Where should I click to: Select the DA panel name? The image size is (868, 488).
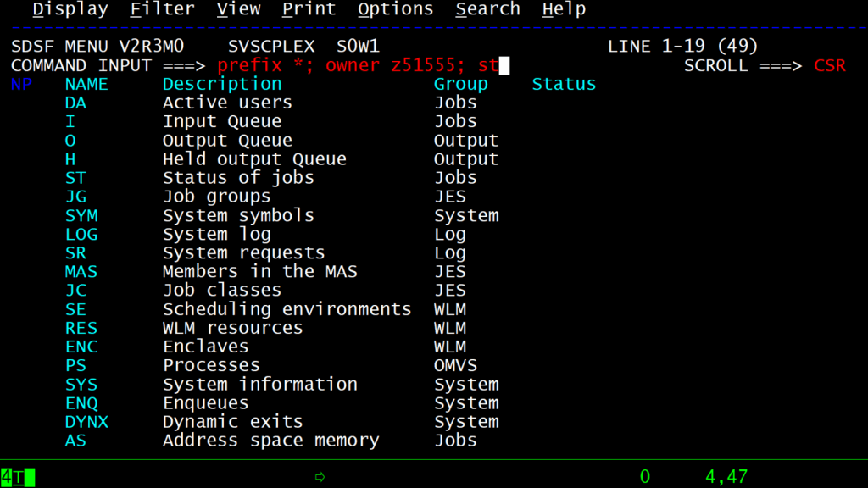coord(75,103)
